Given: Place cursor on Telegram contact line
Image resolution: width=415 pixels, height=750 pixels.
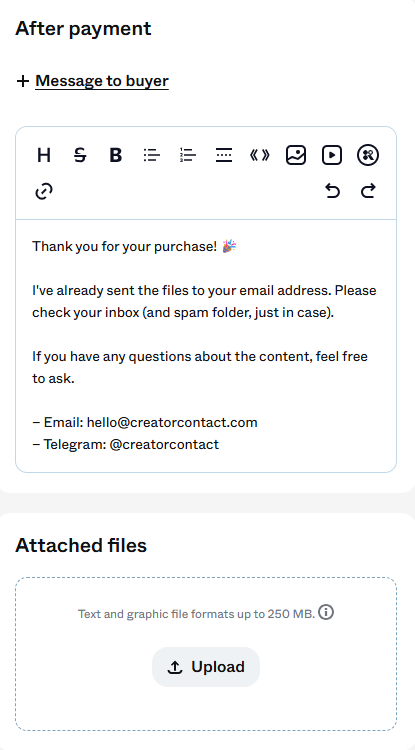Looking at the screenshot, I should pos(126,444).
